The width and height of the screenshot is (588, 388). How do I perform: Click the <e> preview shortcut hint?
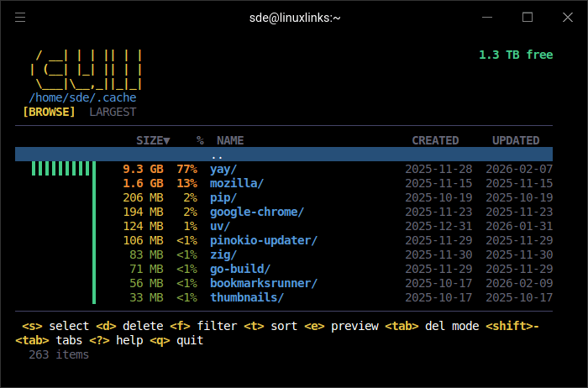click(342, 326)
